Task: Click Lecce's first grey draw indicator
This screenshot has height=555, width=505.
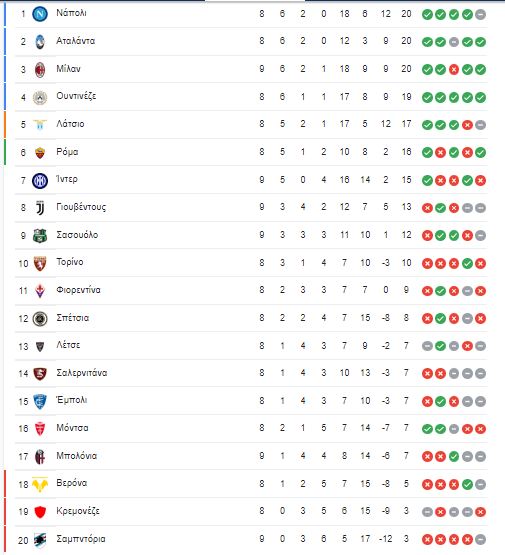Action: (x=427, y=346)
